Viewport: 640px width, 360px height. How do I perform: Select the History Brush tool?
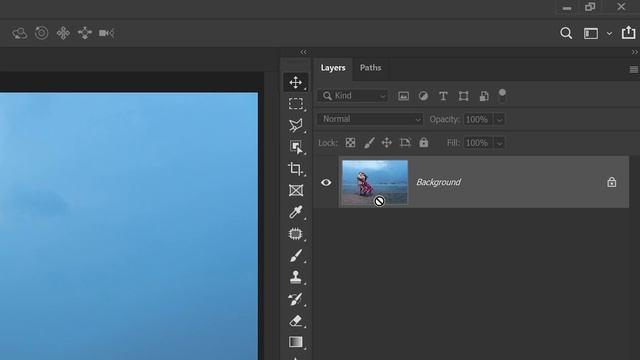pyautogui.click(x=296, y=299)
